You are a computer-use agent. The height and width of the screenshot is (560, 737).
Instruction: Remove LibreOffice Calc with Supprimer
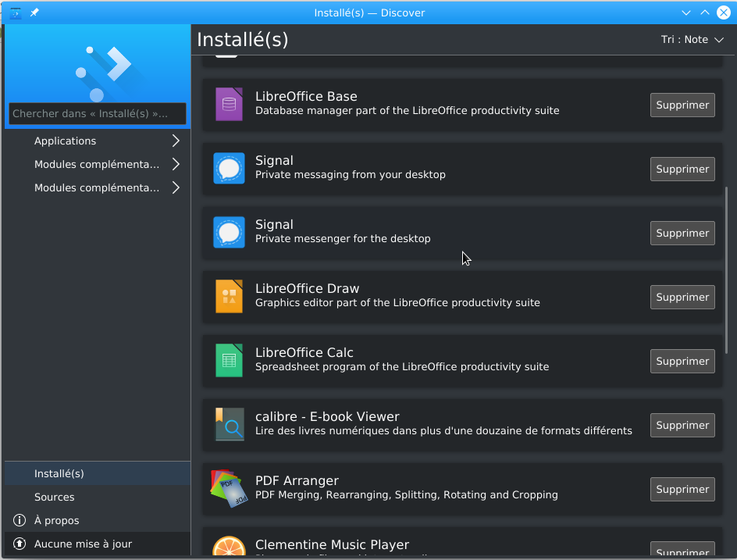[x=682, y=361]
